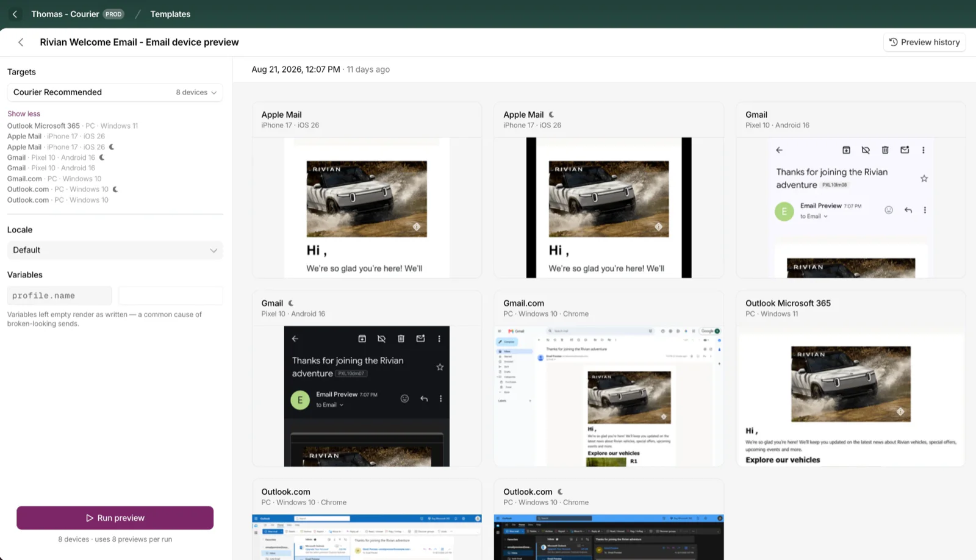This screenshot has width=976, height=560.
Task: Click star icon in dark Gmail preview
Action: (x=440, y=367)
